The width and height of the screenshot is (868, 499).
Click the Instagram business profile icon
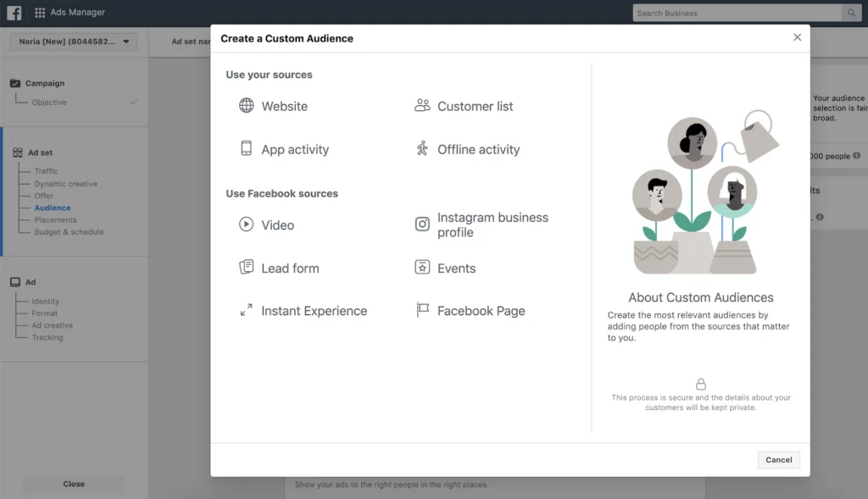pos(422,224)
